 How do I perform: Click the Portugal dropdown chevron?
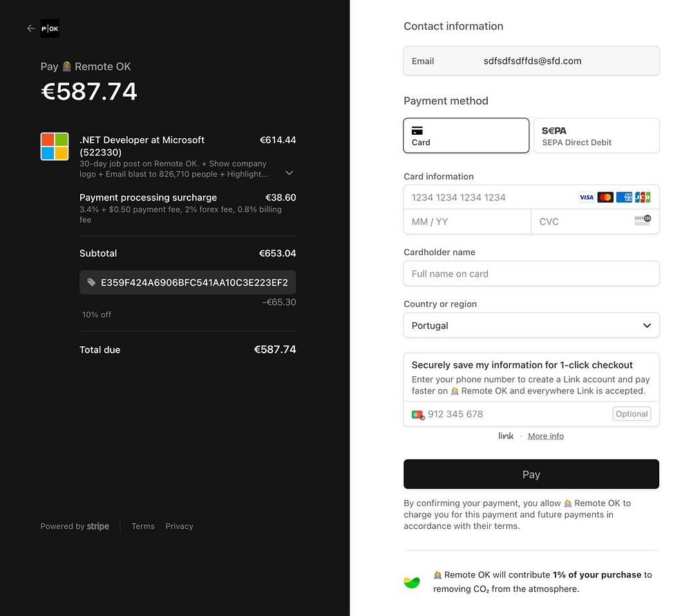pos(647,326)
